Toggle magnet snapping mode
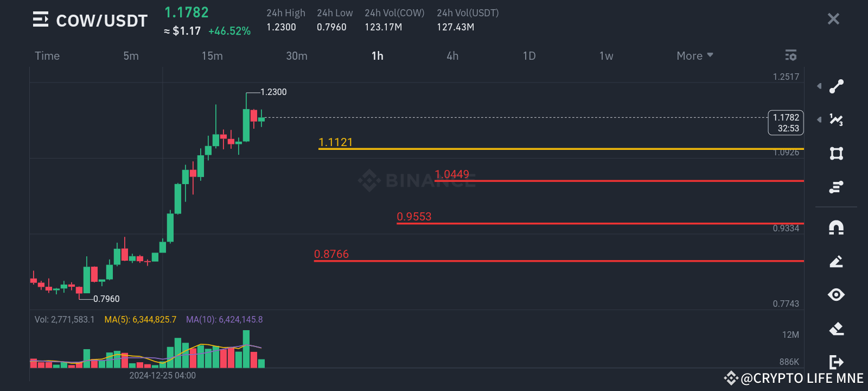868x391 pixels. click(x=836, y=228)
